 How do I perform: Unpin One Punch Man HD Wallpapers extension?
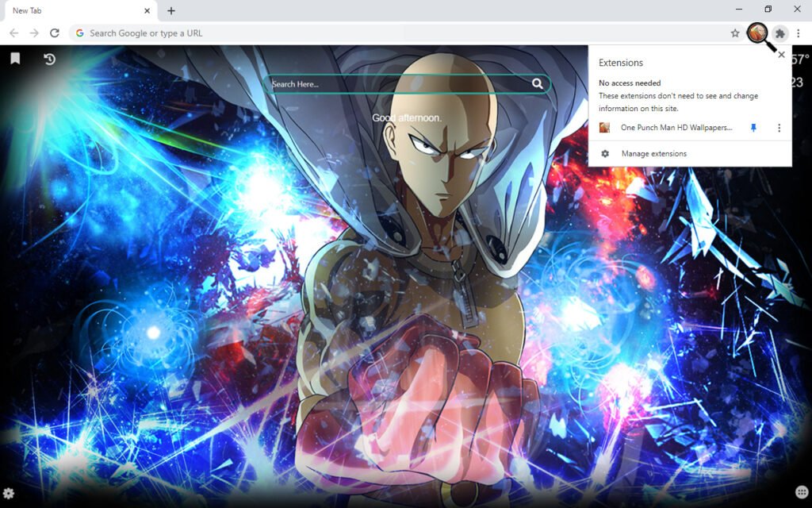tap(753, 128)
